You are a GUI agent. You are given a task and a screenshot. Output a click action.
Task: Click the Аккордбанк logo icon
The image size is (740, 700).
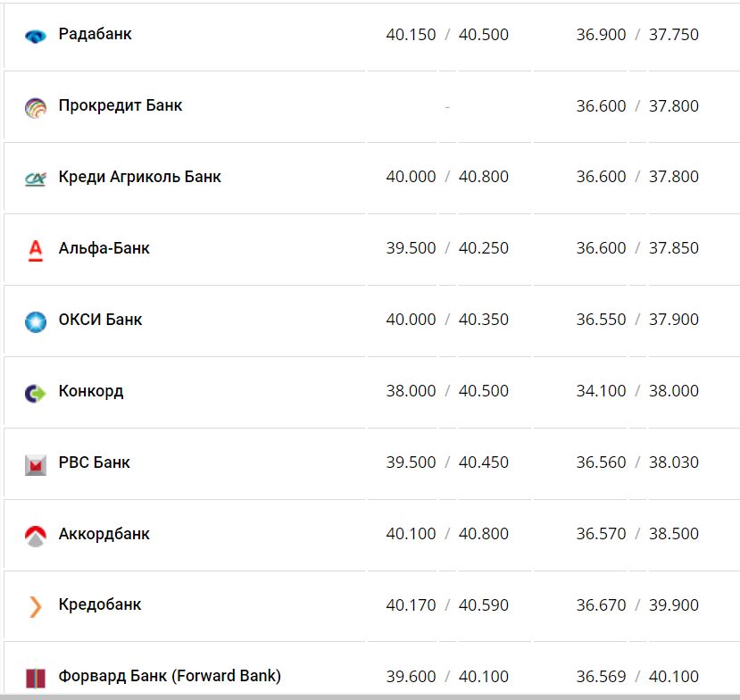(36, 536)
